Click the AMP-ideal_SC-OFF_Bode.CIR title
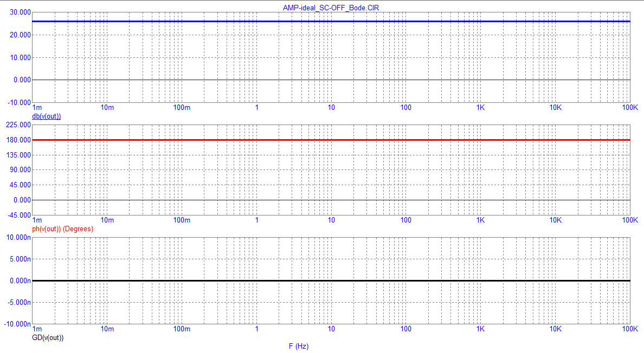 (x=331, y=8)
